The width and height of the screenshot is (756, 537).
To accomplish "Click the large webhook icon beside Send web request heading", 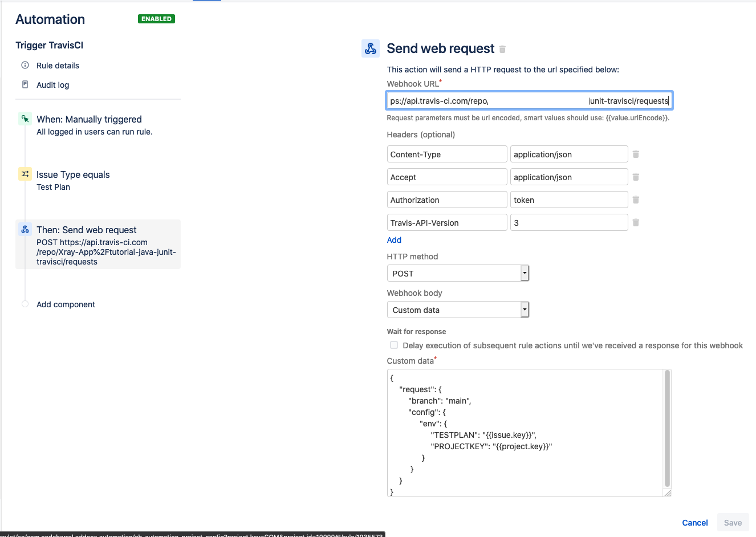I will click(371, 48).
